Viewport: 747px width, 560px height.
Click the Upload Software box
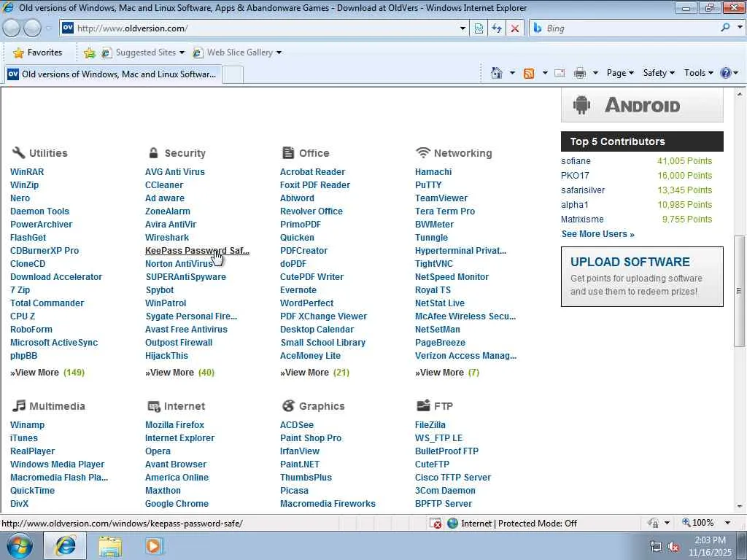[642, 276]
